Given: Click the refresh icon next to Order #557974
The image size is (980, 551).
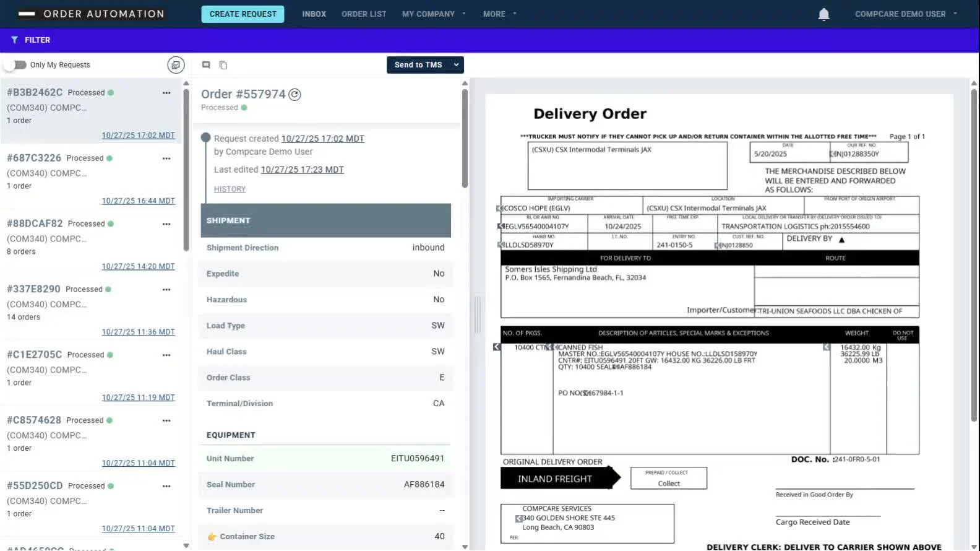Looking at the screenshot, I should coord(295,95).
